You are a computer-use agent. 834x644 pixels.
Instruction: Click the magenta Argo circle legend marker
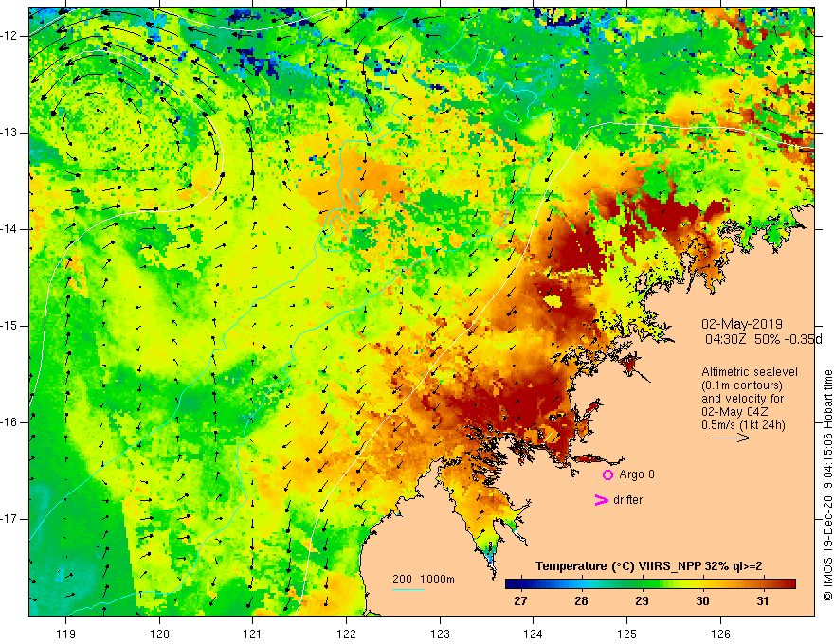coord(607,474)
